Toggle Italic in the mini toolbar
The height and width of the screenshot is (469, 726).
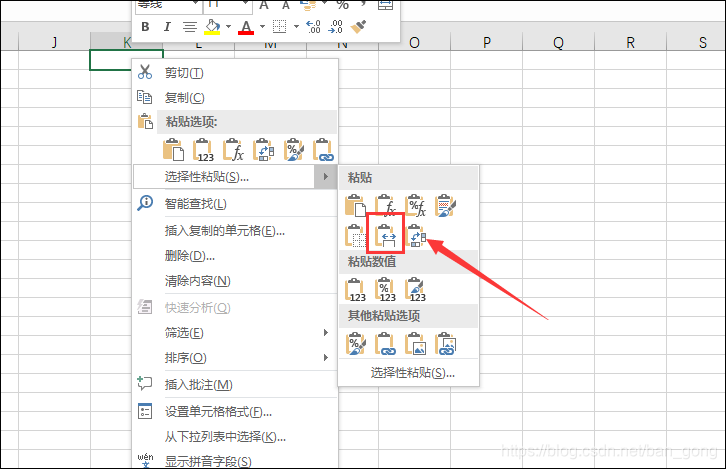coord(167,27)
